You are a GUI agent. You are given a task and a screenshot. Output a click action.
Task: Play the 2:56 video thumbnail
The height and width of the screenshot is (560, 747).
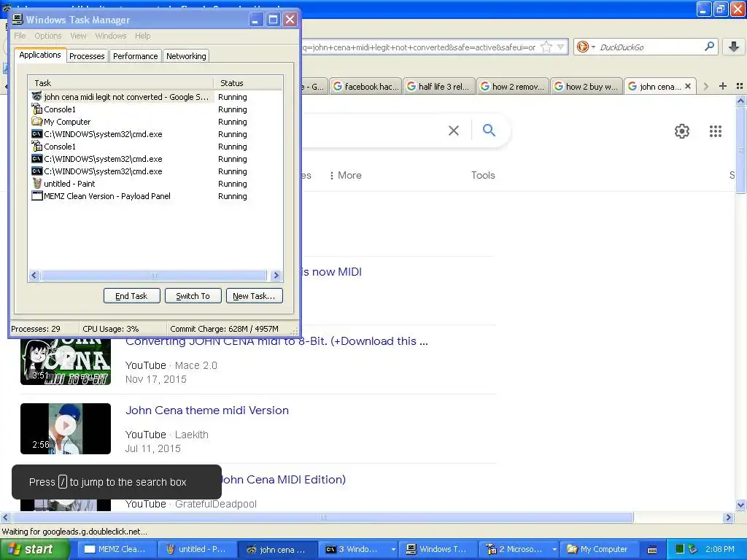tap(66, 429)
